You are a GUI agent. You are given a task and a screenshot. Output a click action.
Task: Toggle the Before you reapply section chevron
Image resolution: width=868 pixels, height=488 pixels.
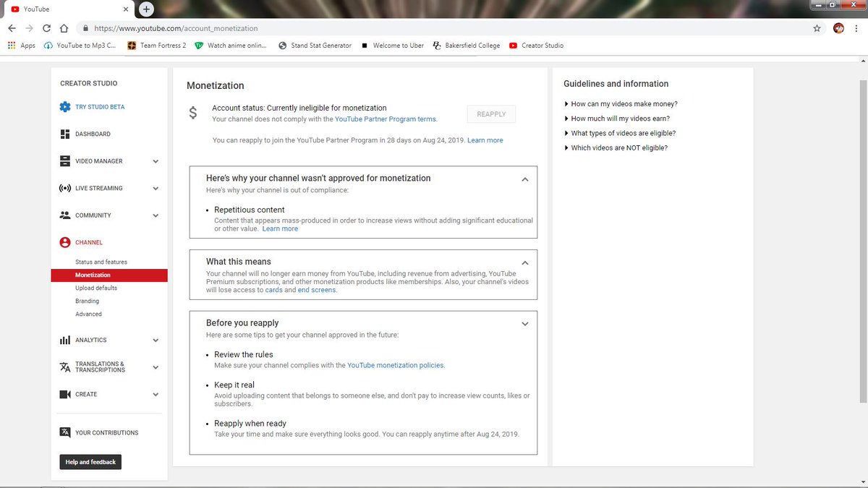click(x=525, y=325)
